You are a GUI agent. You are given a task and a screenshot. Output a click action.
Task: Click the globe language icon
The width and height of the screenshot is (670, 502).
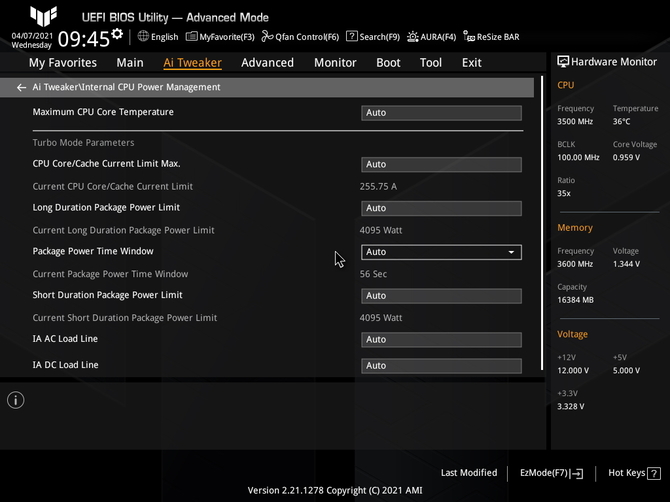[143, 36]
